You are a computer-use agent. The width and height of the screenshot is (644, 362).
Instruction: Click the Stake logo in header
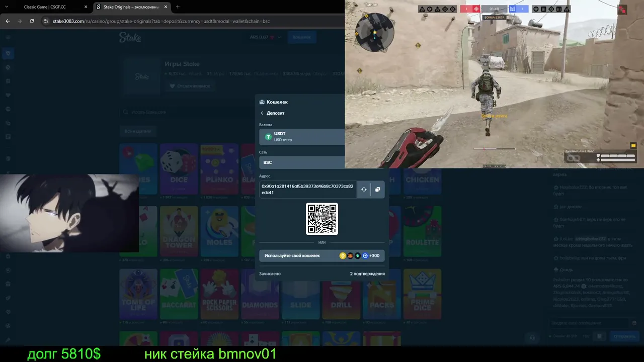click(130, 37)
